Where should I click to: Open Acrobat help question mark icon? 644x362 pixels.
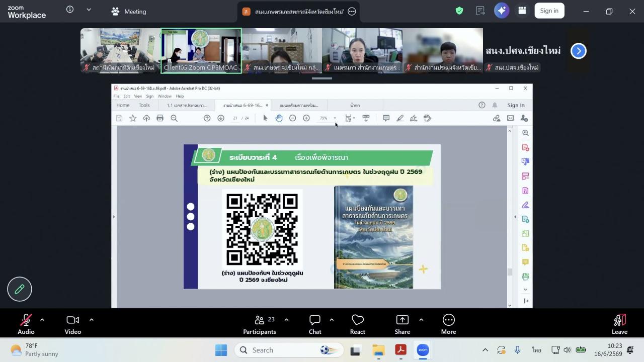[482, 105]
